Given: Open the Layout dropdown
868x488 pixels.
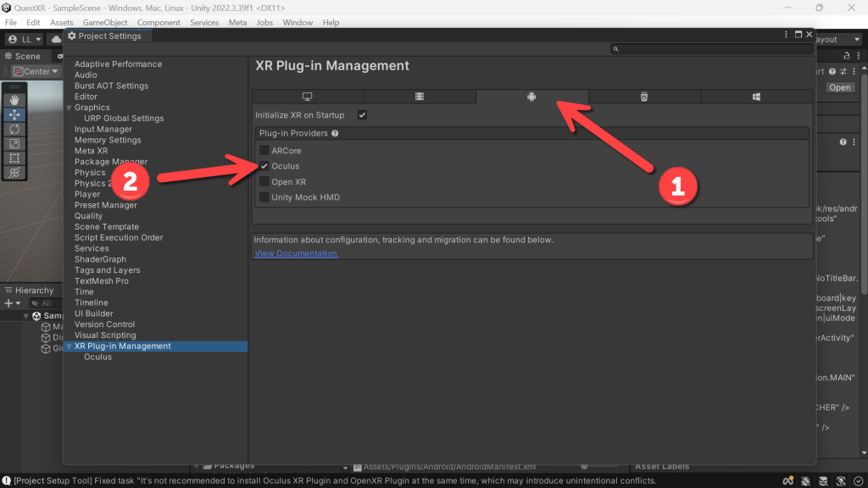Looking at the screenshot, I should [838, 39].
